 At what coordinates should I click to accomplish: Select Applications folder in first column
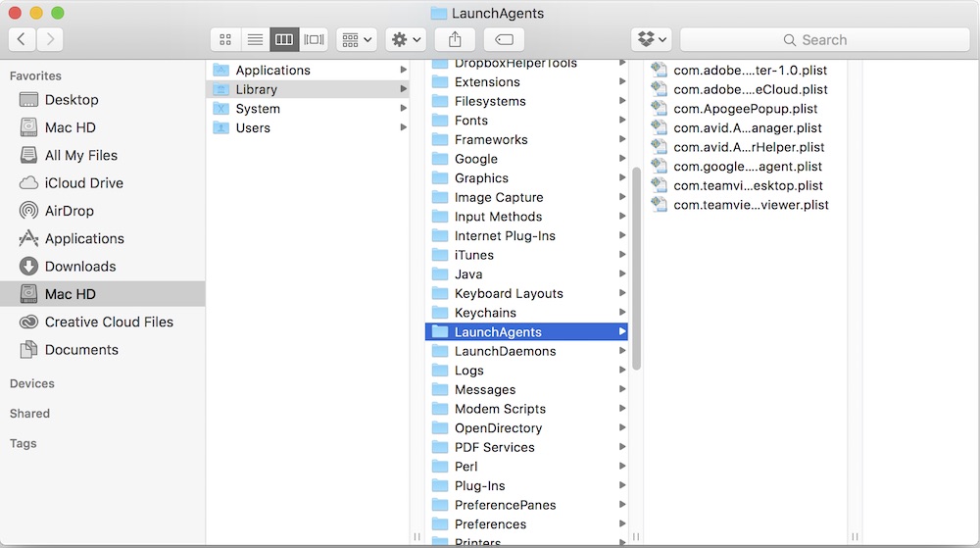[x=308, y=70]
